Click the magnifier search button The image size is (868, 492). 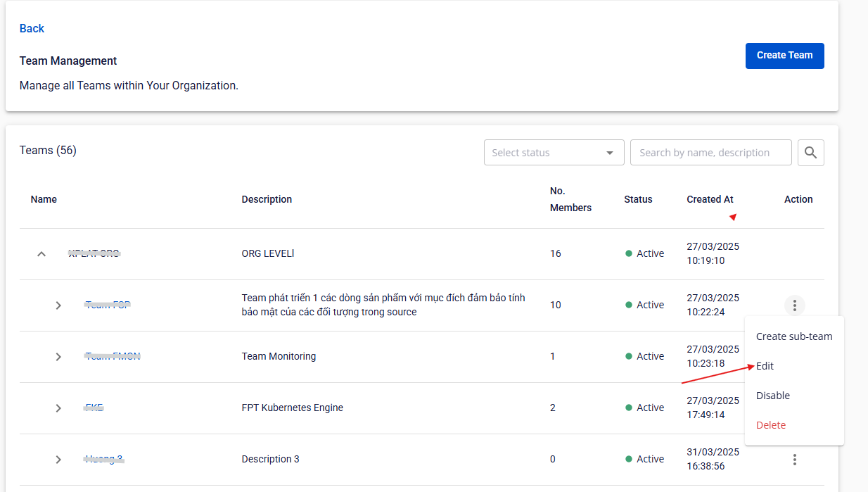pos(810,153)
